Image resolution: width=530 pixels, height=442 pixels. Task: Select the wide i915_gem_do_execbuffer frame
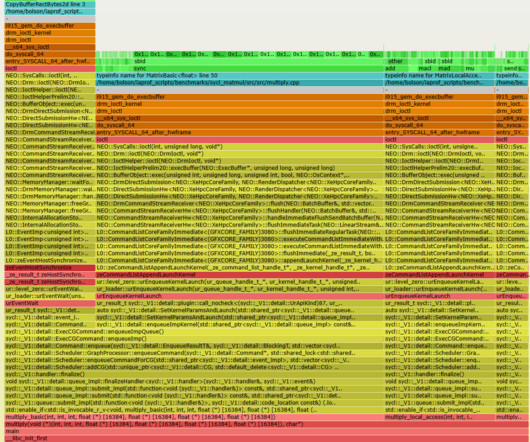[240, 97]
